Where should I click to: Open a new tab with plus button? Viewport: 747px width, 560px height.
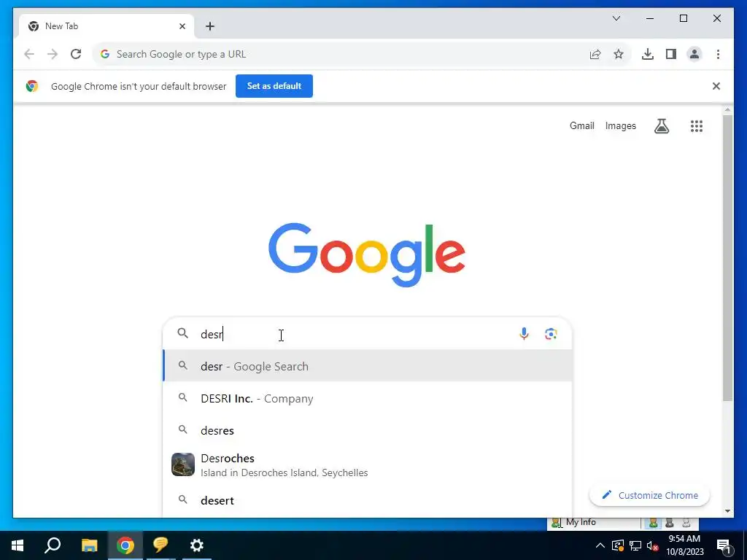(210, 26)
